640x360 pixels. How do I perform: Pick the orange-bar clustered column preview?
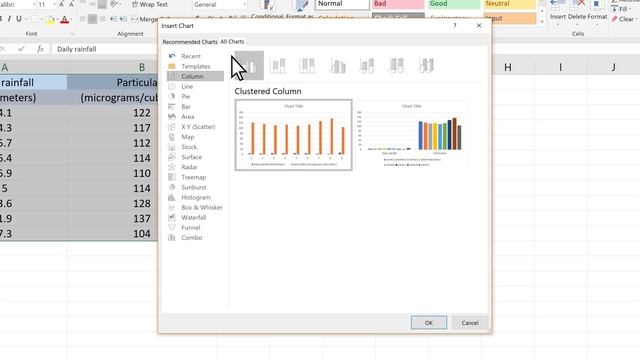[293, 135]
